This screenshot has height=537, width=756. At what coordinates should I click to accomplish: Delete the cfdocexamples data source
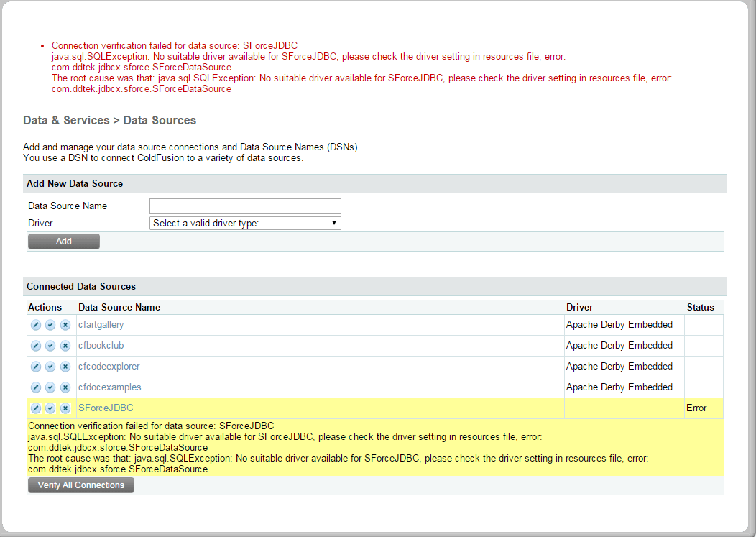click(x=65, y=387)
